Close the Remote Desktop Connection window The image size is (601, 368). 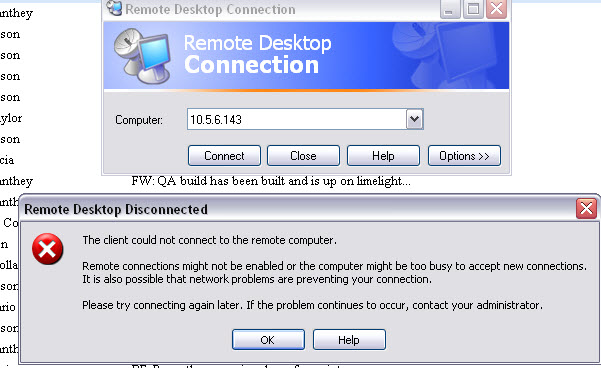pyautogui.click(x=496, y=8)
